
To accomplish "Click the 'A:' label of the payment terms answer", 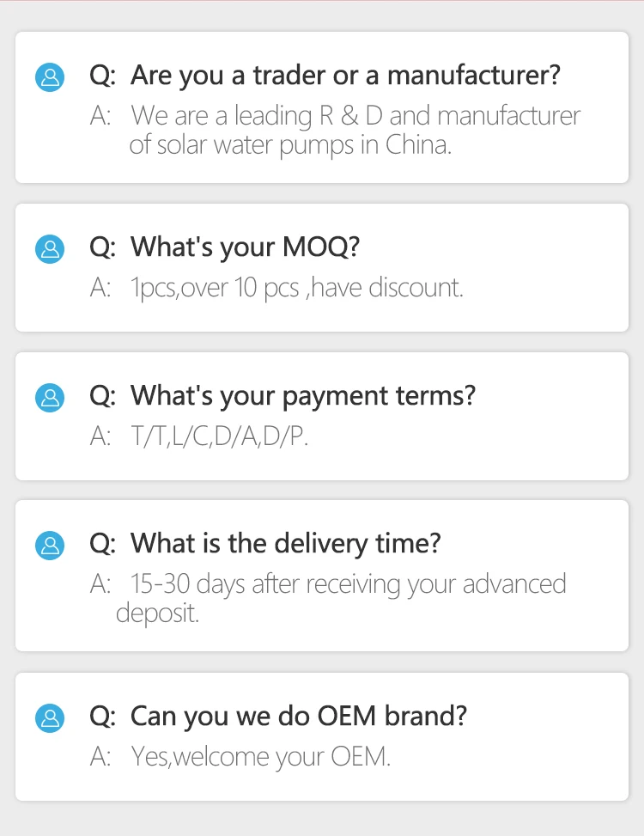I will [x=100, y=436].
